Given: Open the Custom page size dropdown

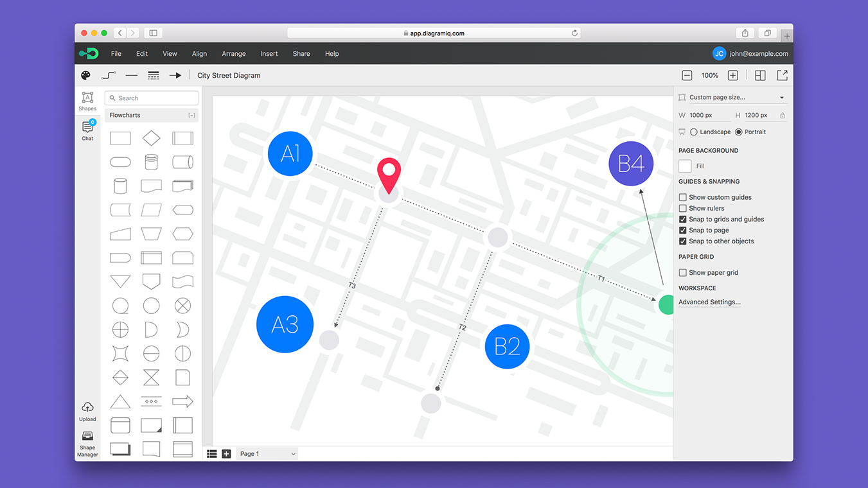Looking at the screenshot, I should [732, 97].
